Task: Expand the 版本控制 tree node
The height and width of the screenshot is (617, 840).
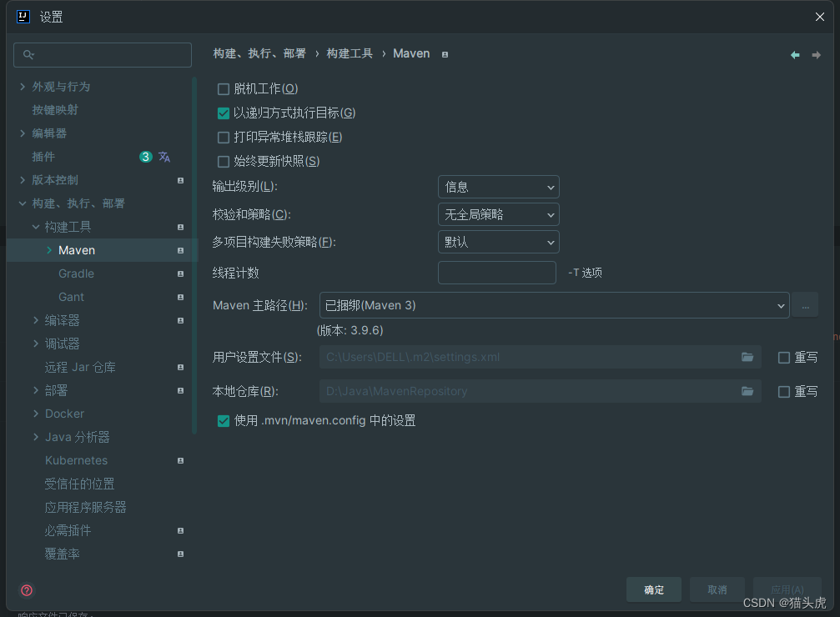Action: [x=23, y=180]
